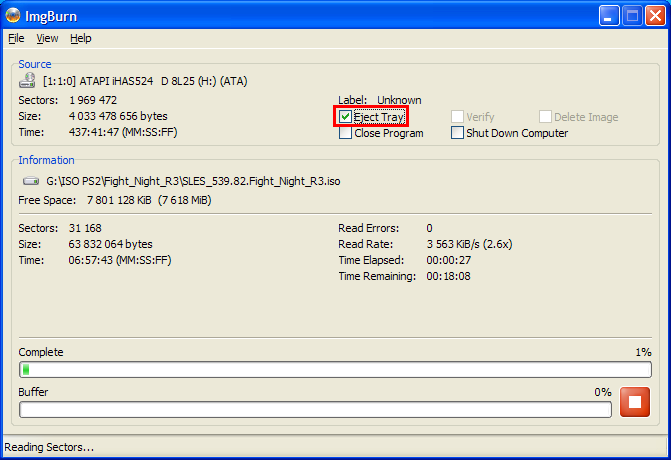This screenshot has width=671, height=460.
Task: Click the size read 63 832 064 bytes
Action: pyautogui.click(x=110, y=244)
